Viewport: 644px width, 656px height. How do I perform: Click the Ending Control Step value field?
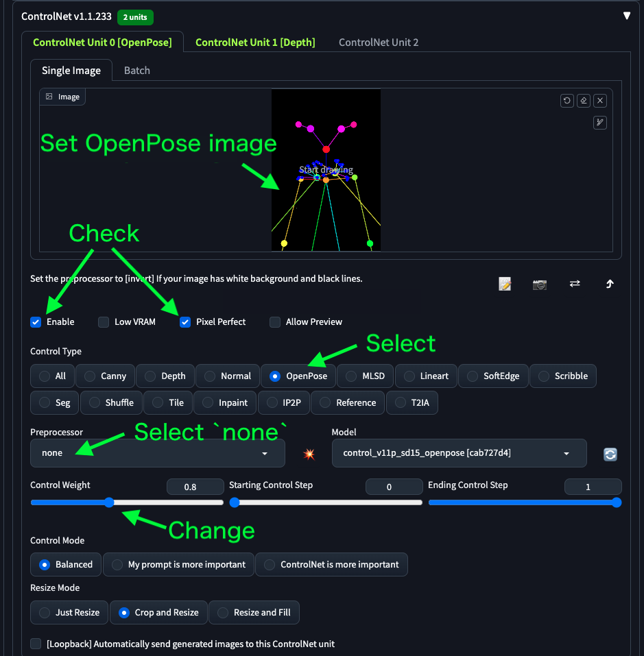(593, 487)
